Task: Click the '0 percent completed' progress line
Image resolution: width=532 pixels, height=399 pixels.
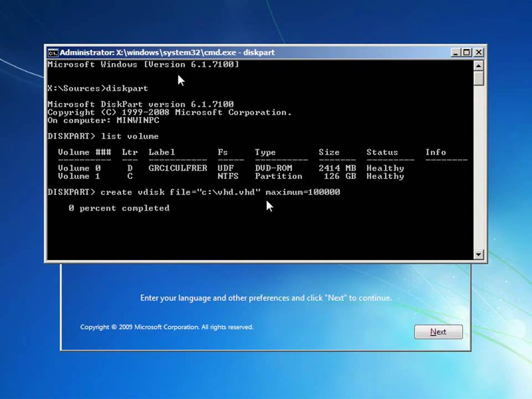Action: pyautogui.click(x=119, y=208)
